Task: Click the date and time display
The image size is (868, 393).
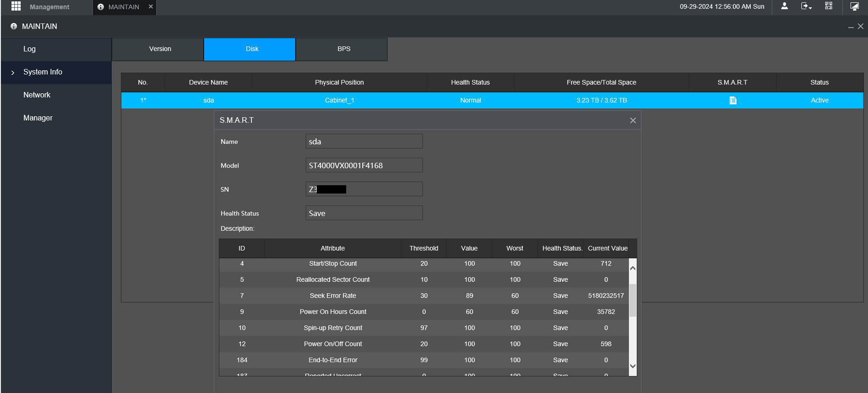Action: [722, 6]
